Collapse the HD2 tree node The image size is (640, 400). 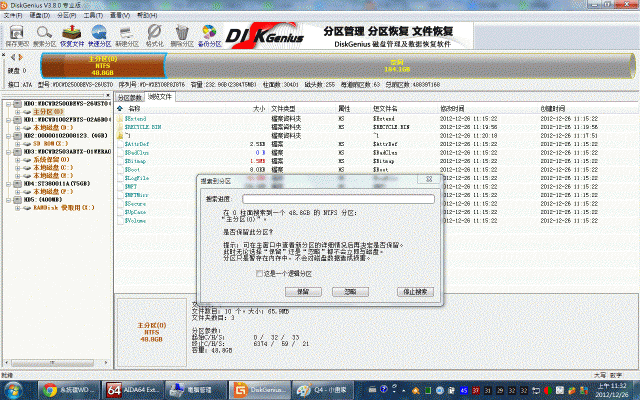[x=8, y=136]
